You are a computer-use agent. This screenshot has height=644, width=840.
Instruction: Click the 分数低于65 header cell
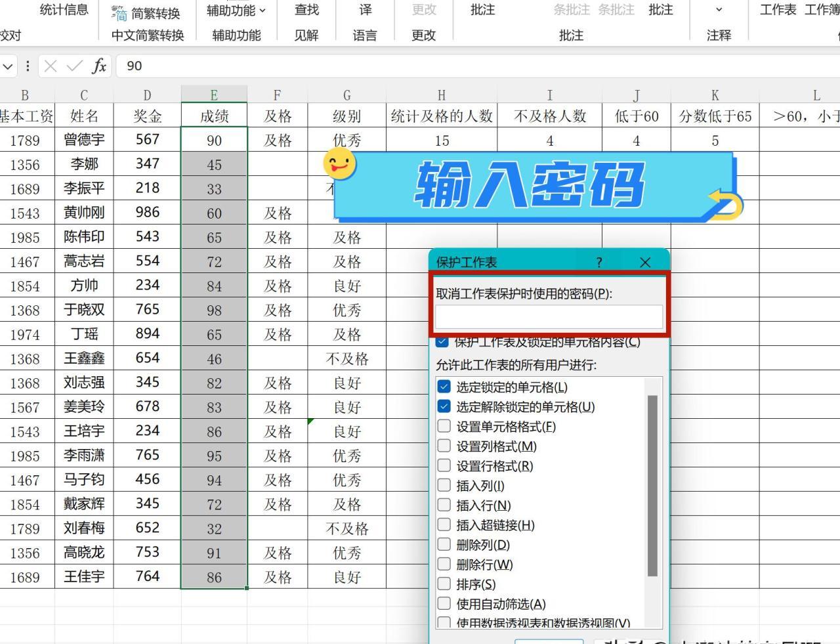pyautogui.click(x=715, y=116)
